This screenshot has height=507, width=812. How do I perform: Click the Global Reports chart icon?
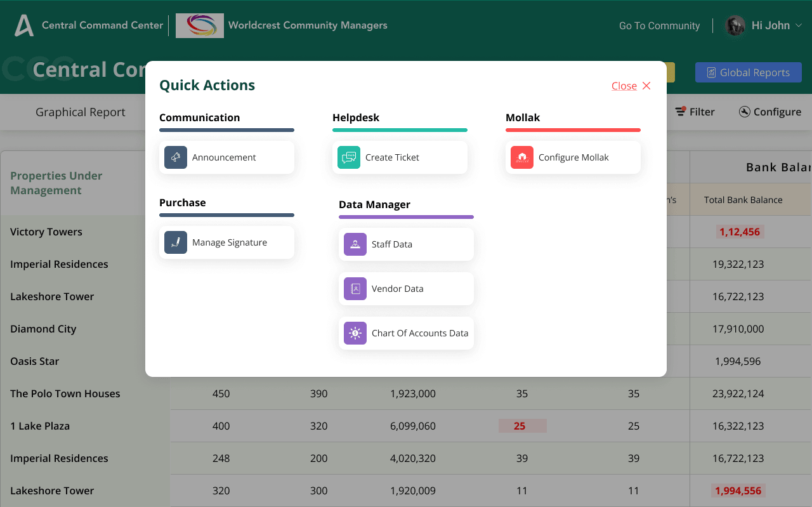pos(712,72)
